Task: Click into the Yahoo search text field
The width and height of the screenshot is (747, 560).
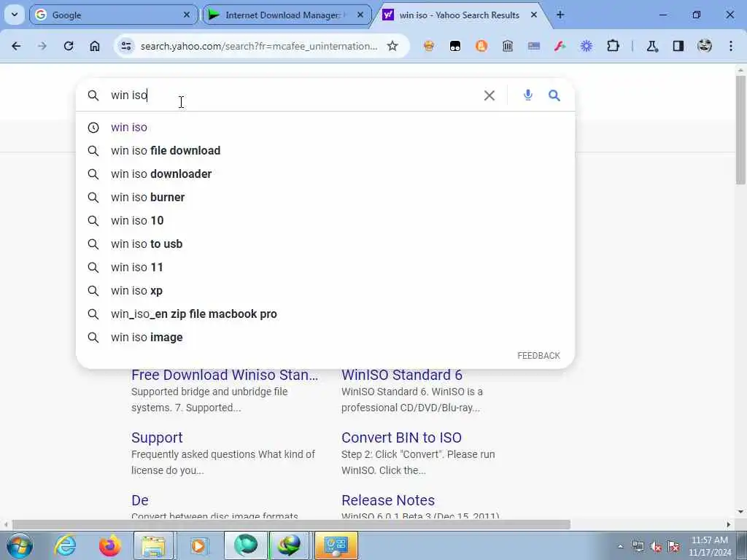Action: 290,96
